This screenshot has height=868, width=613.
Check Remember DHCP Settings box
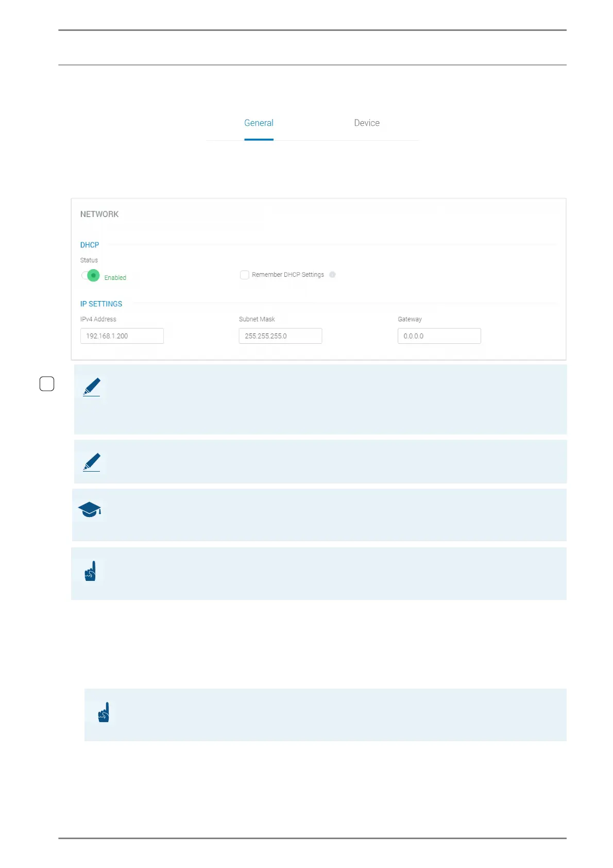pos(245,275)
